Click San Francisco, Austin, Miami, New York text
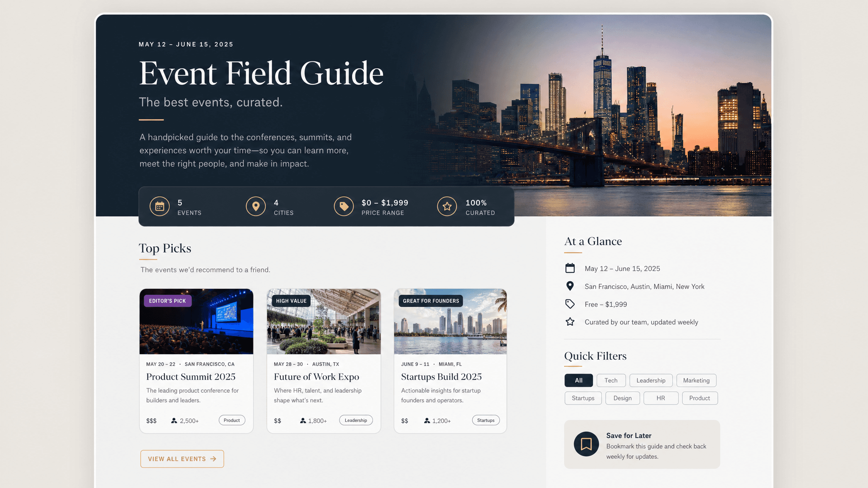This screenshot has height=488, width=868. tap(644, 286)
